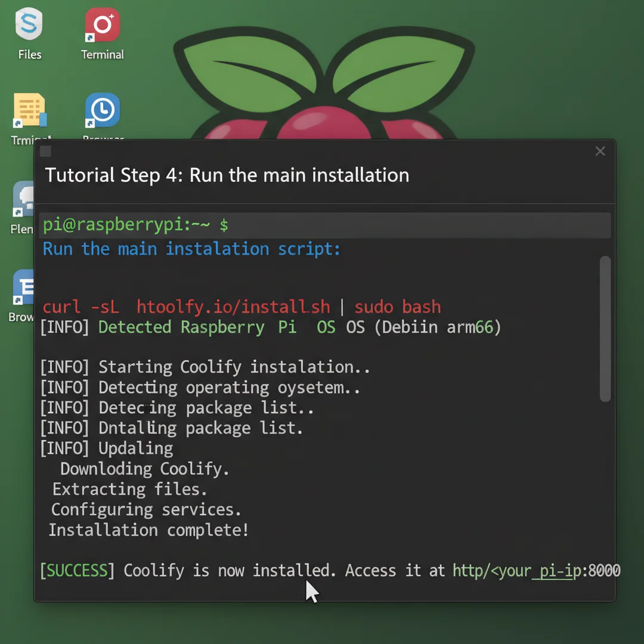This screenshot has height=644, width=644.
Task: Click 'Detected Raspberry Pi OS' info line
Action: pos(271,327)
